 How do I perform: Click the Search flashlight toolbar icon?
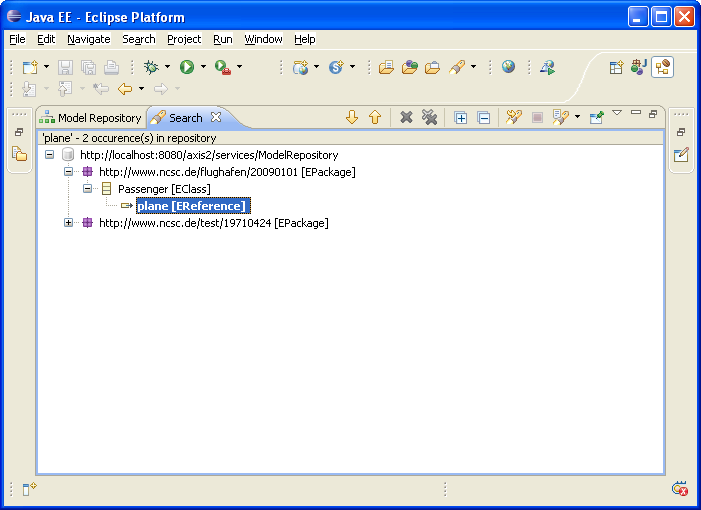coord(457,67)
